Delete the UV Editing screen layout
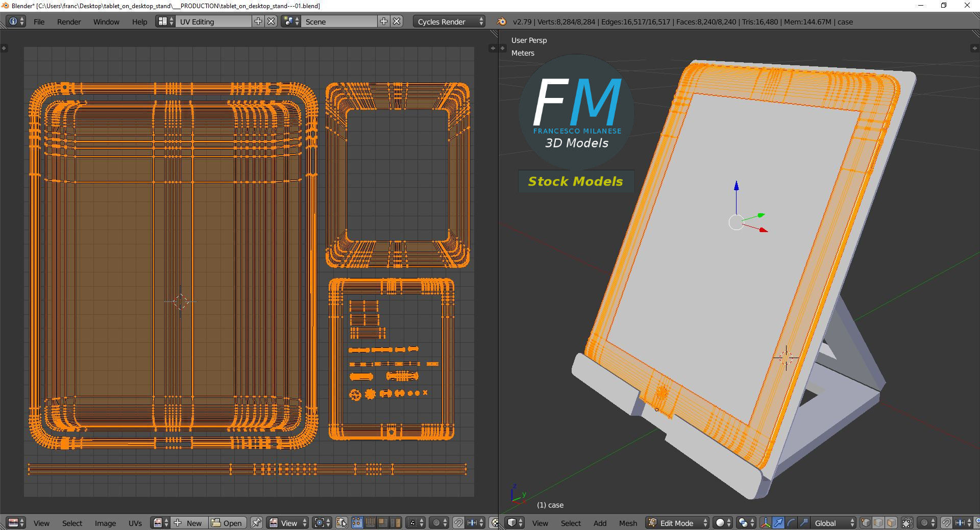Image resolution: width=980 pixels, height=530 pixels. click(272, 21)
